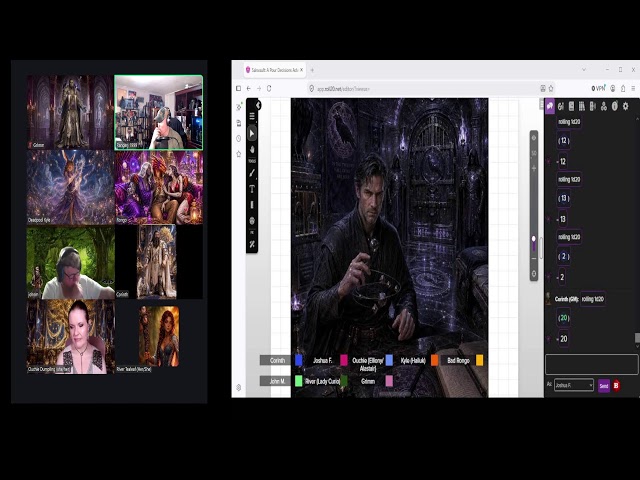Viewport: 640px width, 480px height.
Task: Open the clock History icon in browser sidebar
Action: point(239,138)
